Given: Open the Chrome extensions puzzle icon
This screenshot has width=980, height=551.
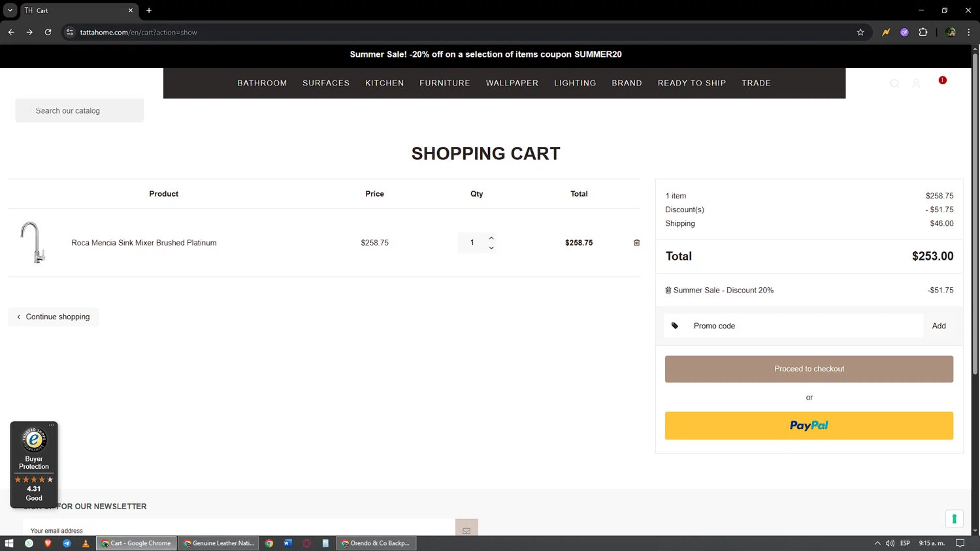Looking at the screenshot, I should pos(923,32).
